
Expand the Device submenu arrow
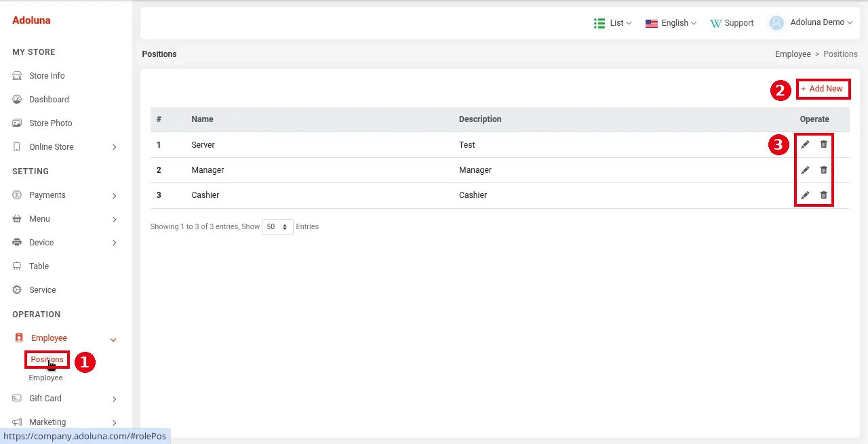tap(114, 243)
